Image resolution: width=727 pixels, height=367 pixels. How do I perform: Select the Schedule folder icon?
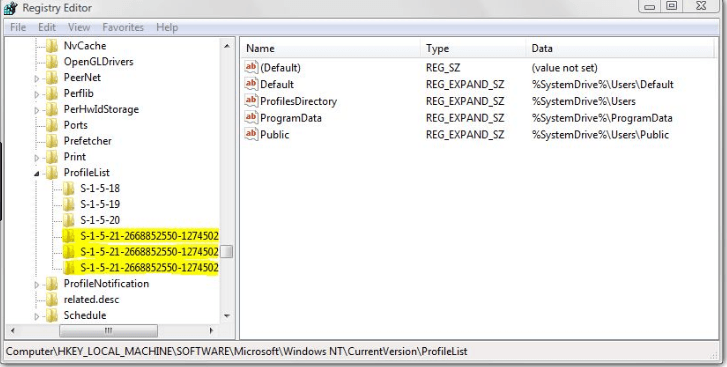point(52,315)
